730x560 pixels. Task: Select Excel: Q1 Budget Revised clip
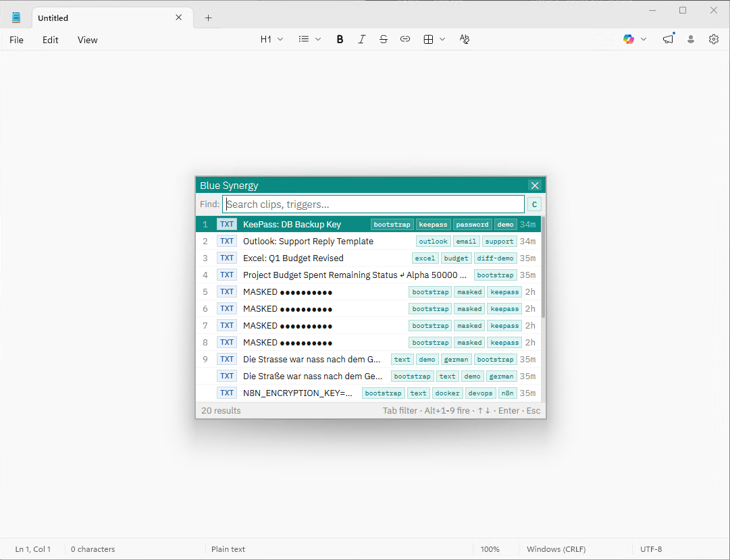tap(368, 258)
